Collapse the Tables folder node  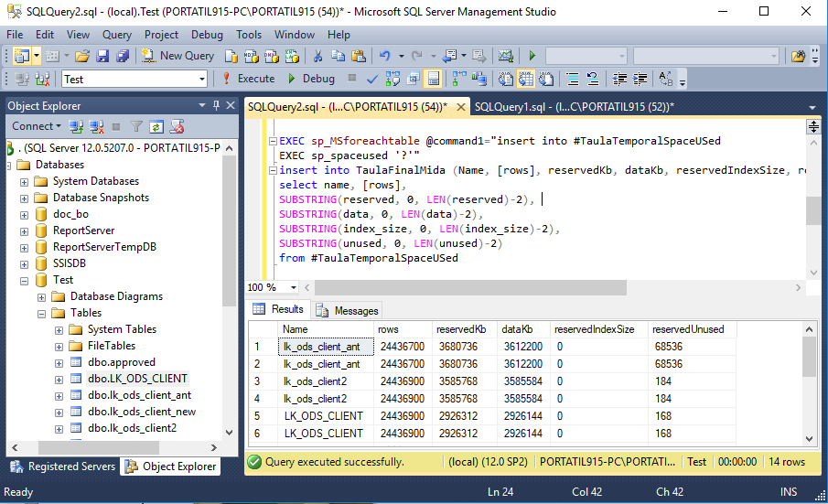point(42,314)
